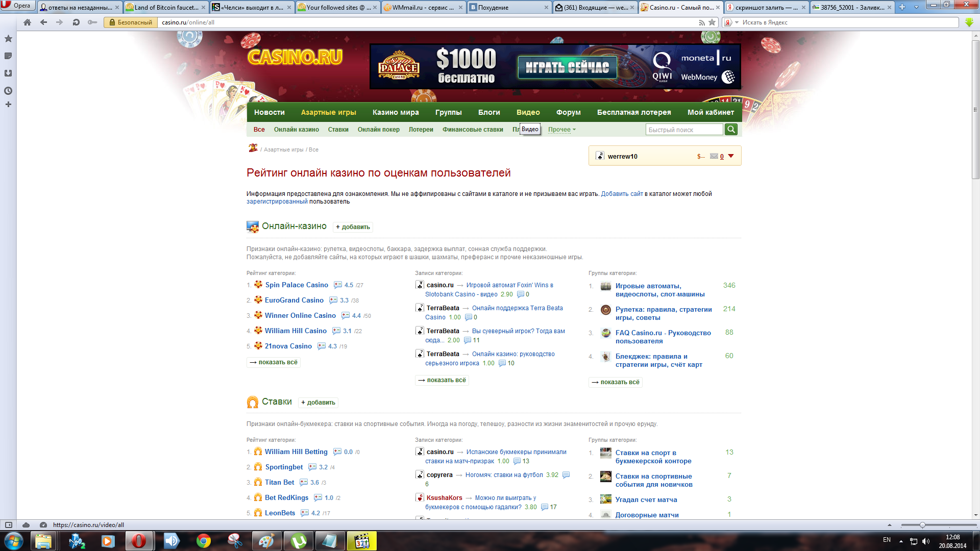The image size is (980, 551).
Task: Click the browser forward arrow
Action: pos(60,22)
